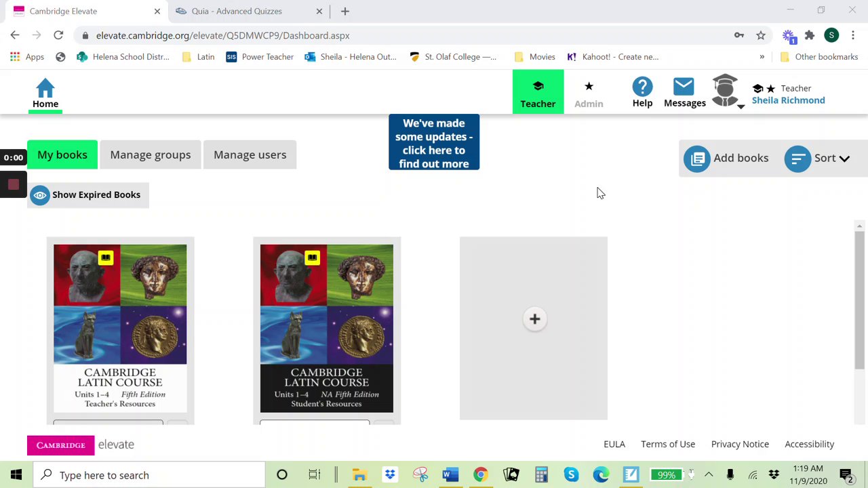868x488 pixels.
Task: Open the Windows Start menu
Action: 16,475
